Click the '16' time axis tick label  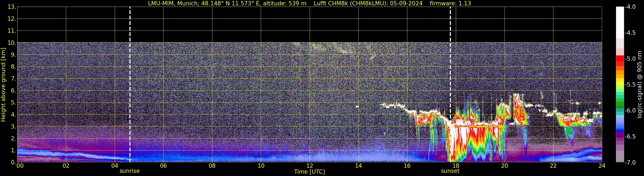(x=407, y=166)
